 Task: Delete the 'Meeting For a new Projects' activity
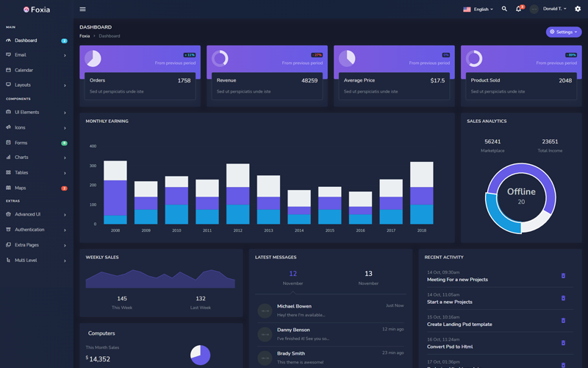point(563,276)
